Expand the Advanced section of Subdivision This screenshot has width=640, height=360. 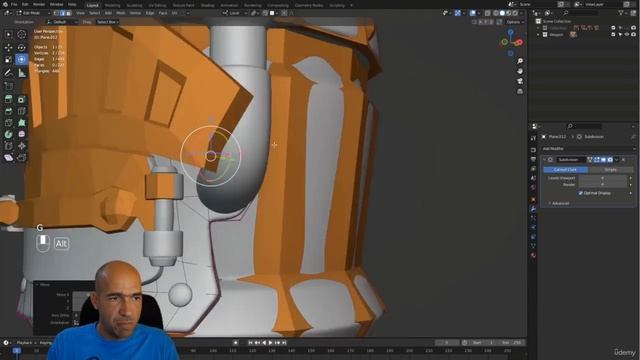[560, 203]
